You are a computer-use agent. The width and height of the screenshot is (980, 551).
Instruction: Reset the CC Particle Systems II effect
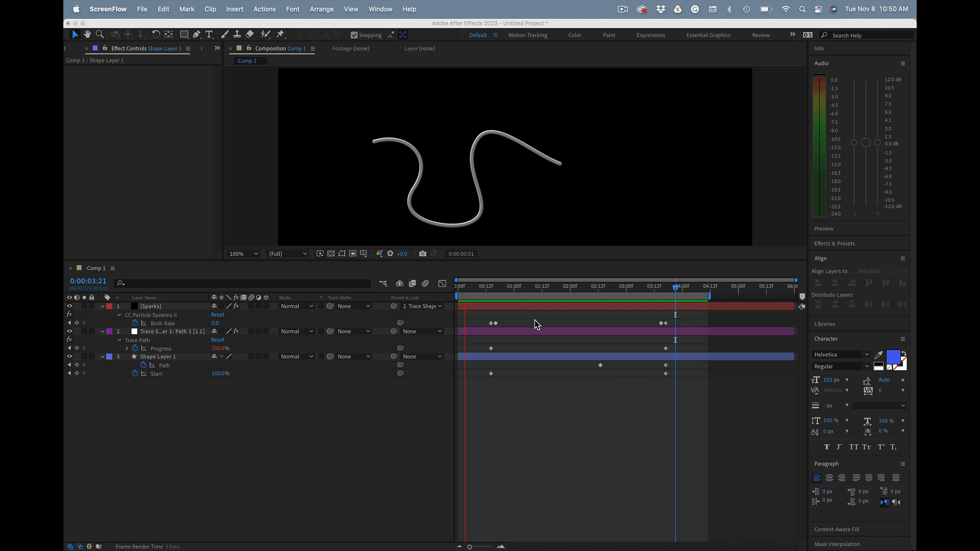(x=217, y=315)
